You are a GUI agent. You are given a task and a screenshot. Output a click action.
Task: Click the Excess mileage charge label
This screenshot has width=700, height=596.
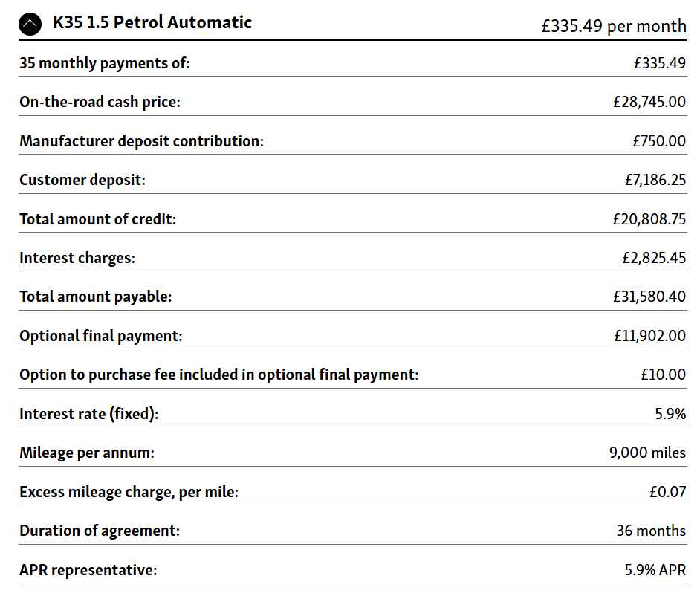pos(129,492)
